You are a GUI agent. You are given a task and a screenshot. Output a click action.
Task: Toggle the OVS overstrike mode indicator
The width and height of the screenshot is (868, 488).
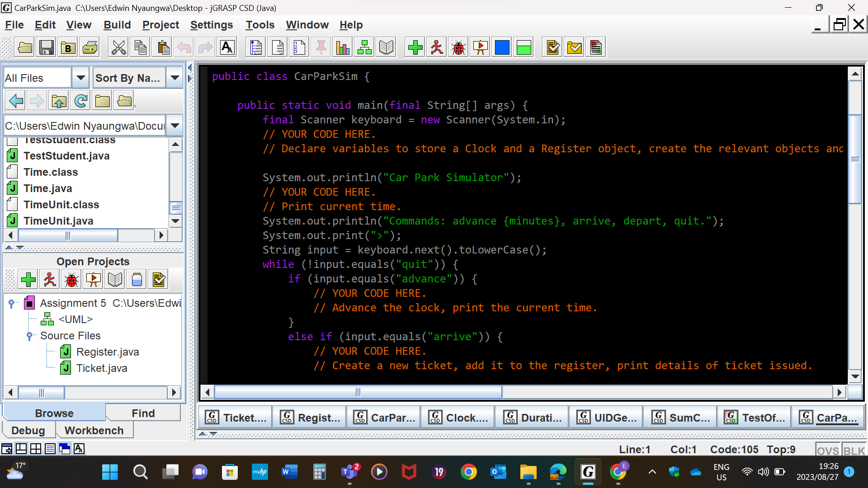tap(828, 450)
